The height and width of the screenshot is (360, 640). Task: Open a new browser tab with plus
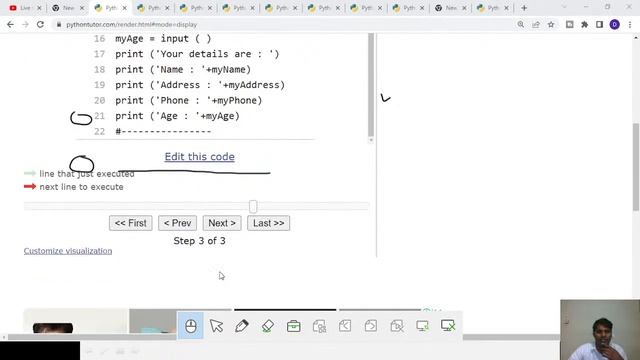pyautogui.click(x=524, y=8)
